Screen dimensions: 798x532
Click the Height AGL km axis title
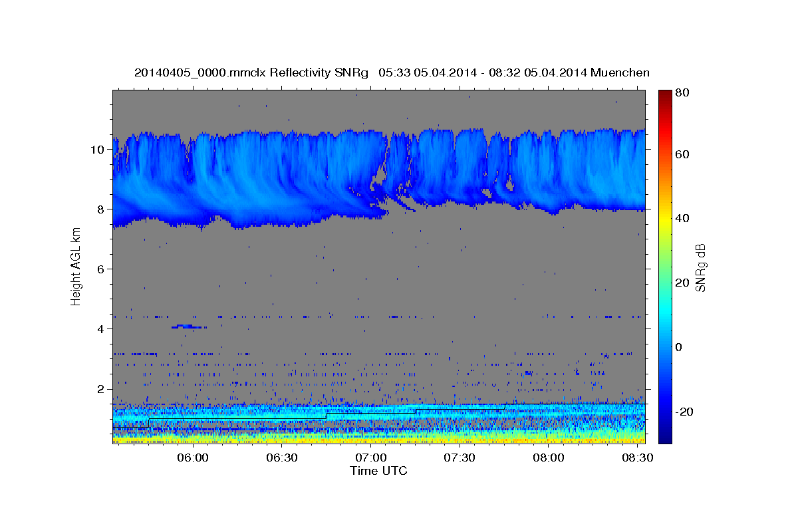(x=76, y=266)
